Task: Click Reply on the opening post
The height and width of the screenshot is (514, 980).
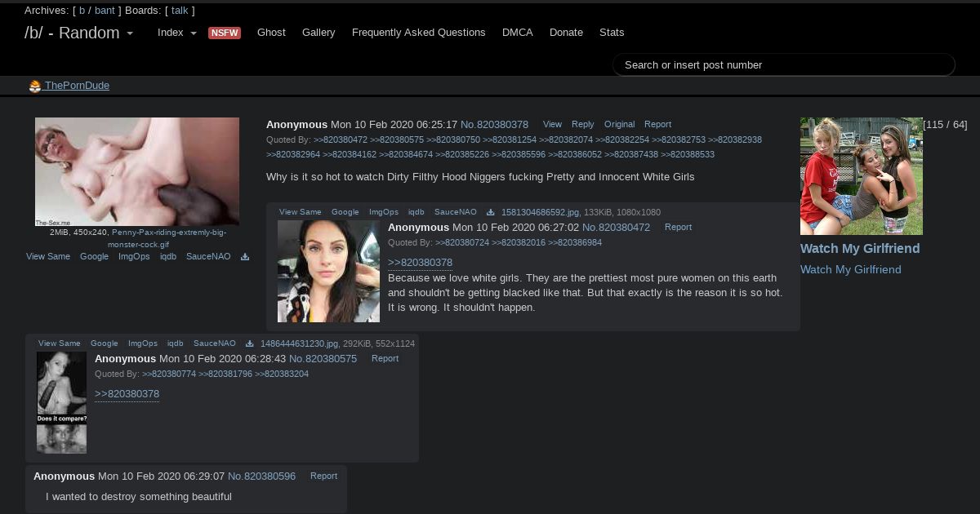Action: coord(582,125)
